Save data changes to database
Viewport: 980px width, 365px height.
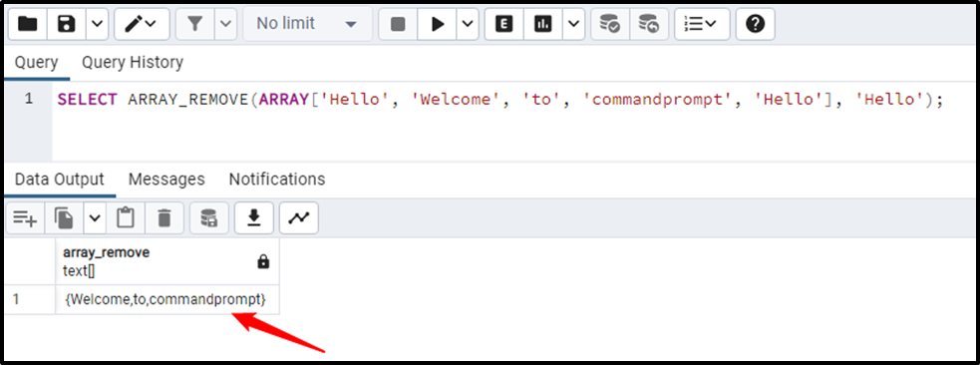click(208, 218)
